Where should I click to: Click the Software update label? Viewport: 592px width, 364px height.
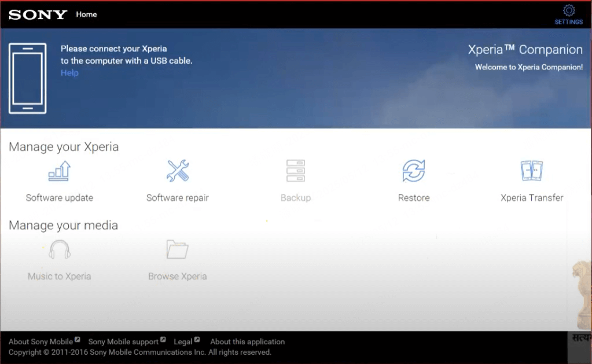[x=59, y=198]
